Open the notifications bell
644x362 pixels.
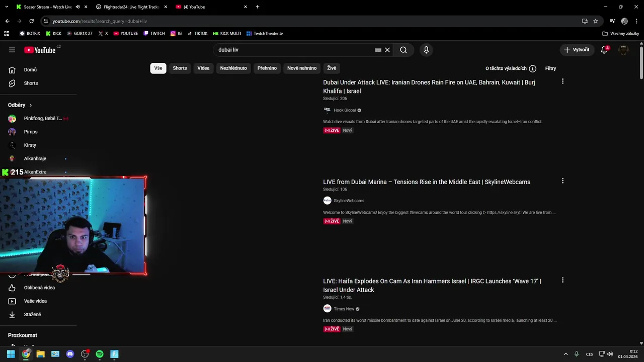point(604,50)
